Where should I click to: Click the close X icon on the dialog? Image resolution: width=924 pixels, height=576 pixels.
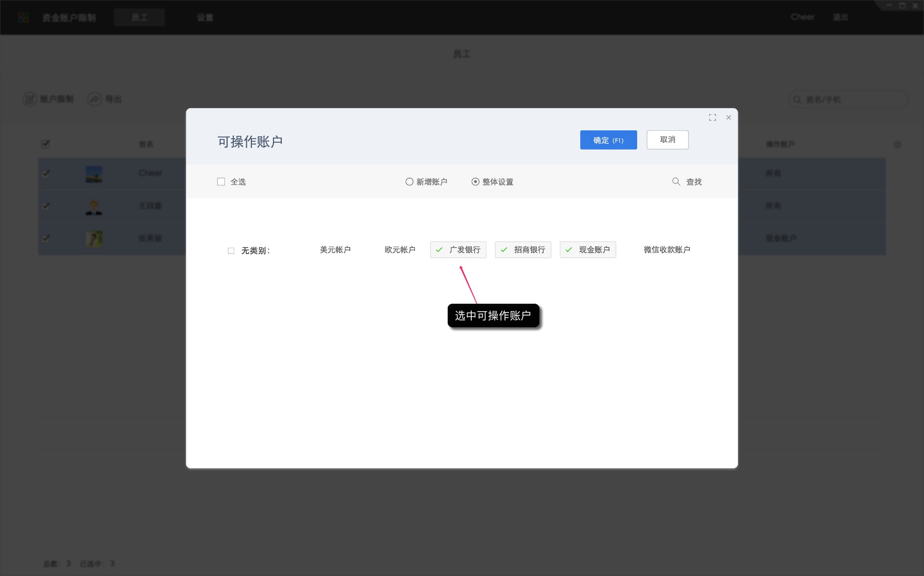(729, 117)
